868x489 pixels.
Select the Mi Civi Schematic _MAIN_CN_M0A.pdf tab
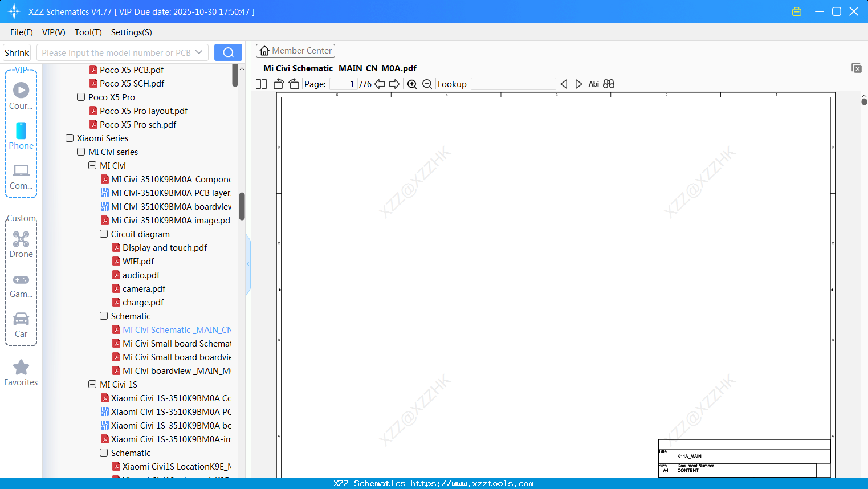340,68
